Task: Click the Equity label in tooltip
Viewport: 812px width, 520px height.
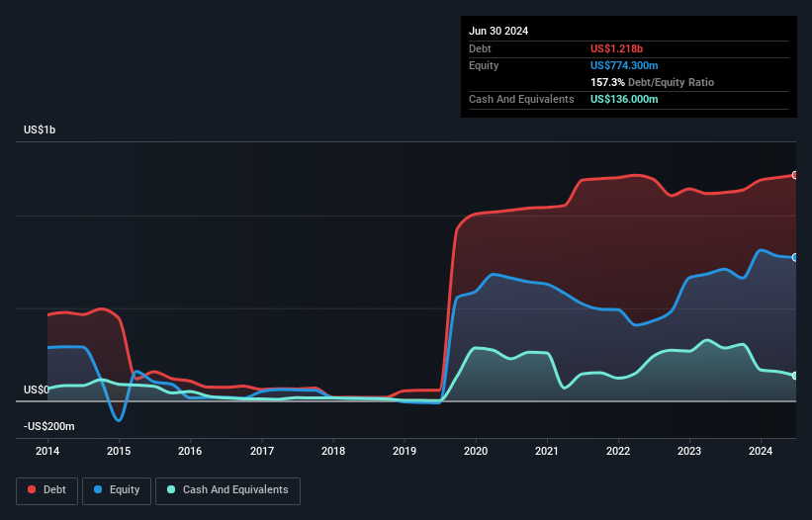Action: (x=484, y=65)
